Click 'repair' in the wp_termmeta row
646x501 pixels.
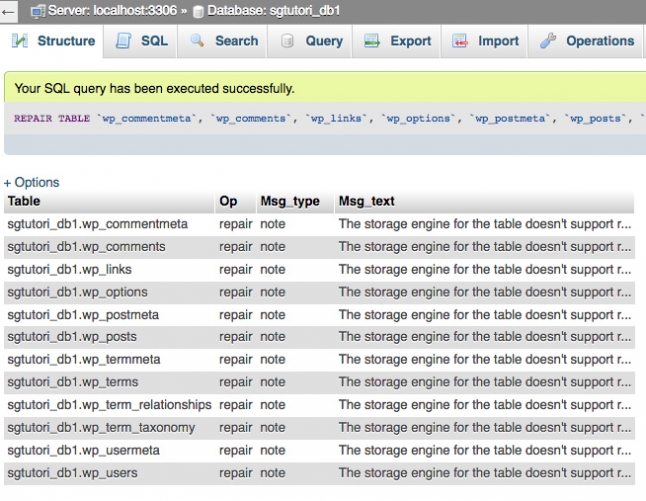[236, 360]
